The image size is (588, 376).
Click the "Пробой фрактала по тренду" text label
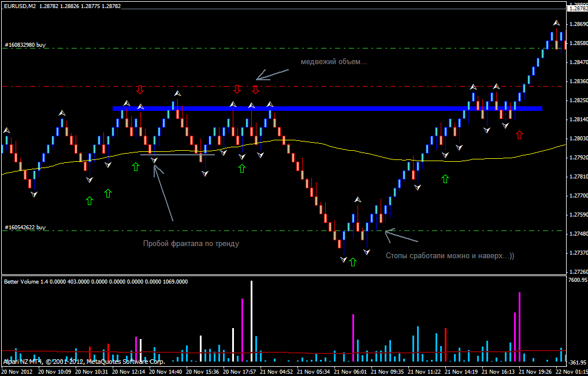[191, 244]
